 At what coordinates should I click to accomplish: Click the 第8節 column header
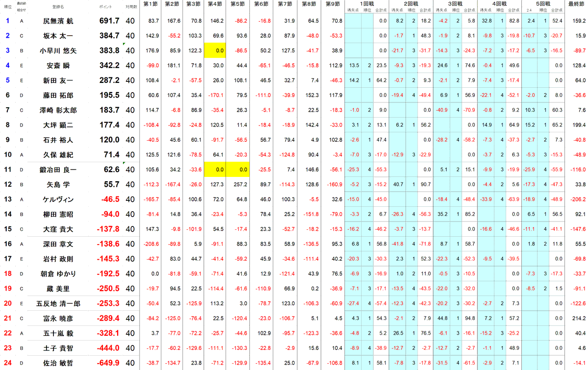click(309, 4)
